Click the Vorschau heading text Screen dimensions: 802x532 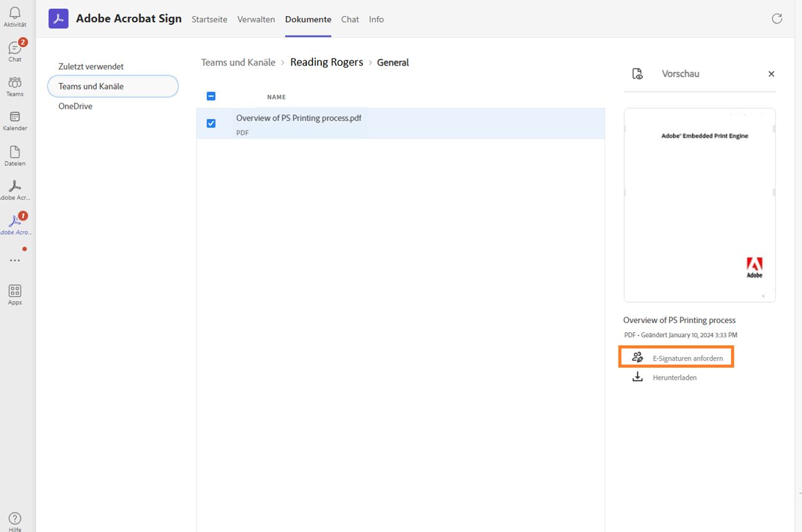coord(681,74)
